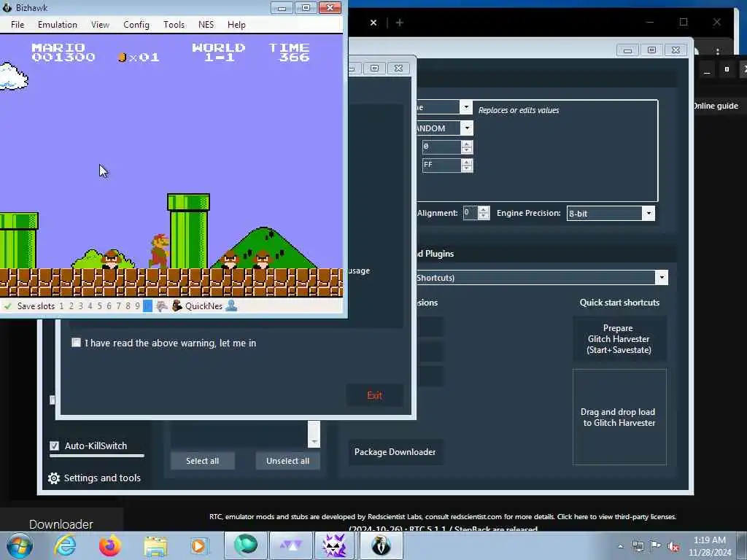This screenshot has height=560, width=747.
Task: Open the NES menu
Action: point(206,25)
